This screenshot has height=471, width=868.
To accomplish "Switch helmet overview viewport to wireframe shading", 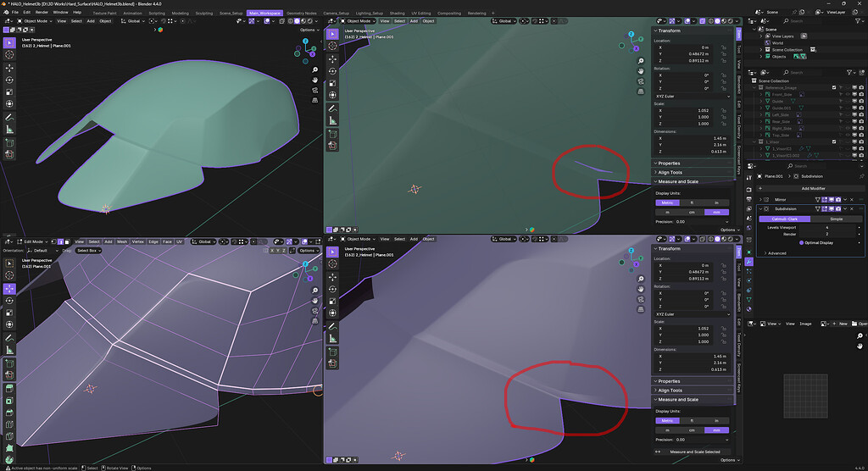I will pos(290,21).
